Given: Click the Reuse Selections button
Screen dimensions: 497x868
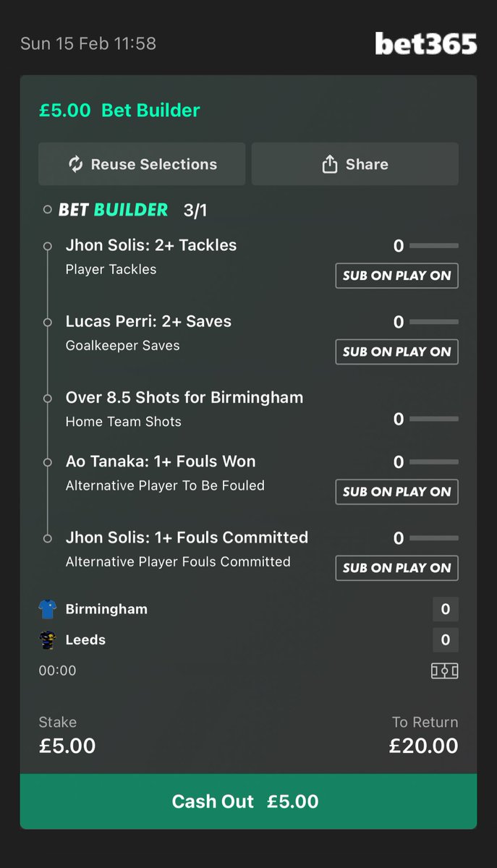Looking at the screenshot, I should [x=142, y=164].
